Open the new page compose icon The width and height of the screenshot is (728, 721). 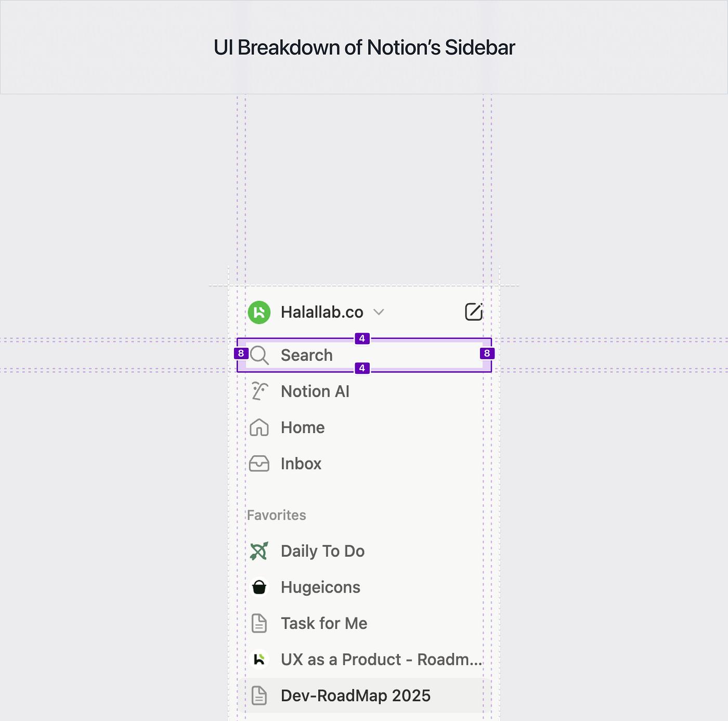[x=474, y=312]
